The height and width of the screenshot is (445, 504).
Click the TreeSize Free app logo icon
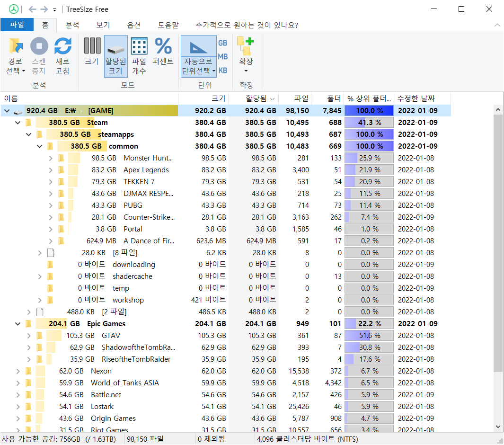click(x=14, y=9)
